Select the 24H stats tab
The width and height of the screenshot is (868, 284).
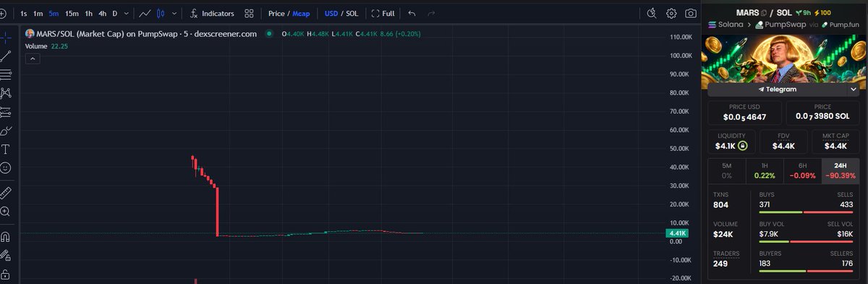(840, 170)
